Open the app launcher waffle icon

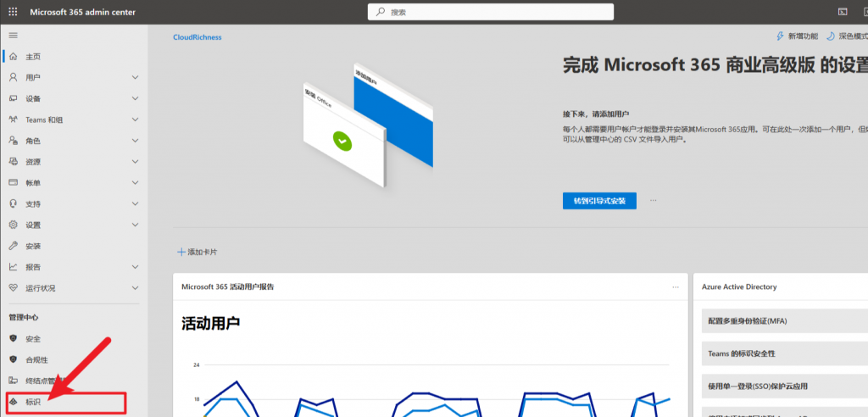(x=13, y=12)
